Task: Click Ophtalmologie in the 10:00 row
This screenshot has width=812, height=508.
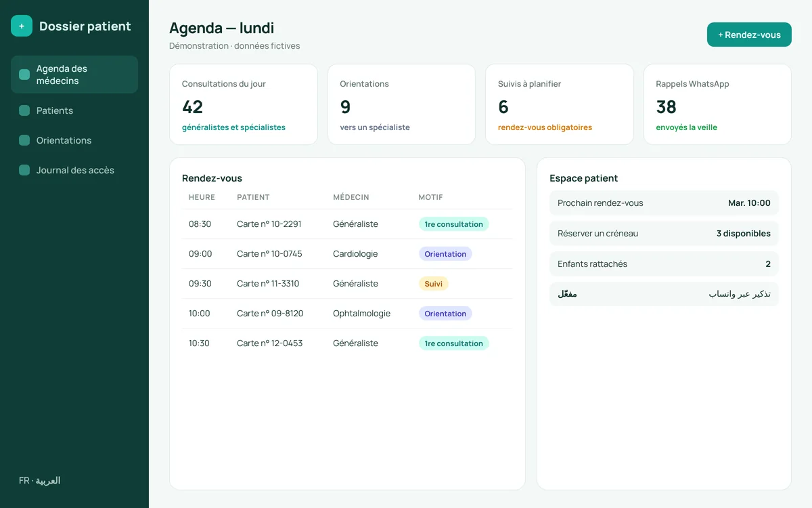Action: (x=362, y=314)
